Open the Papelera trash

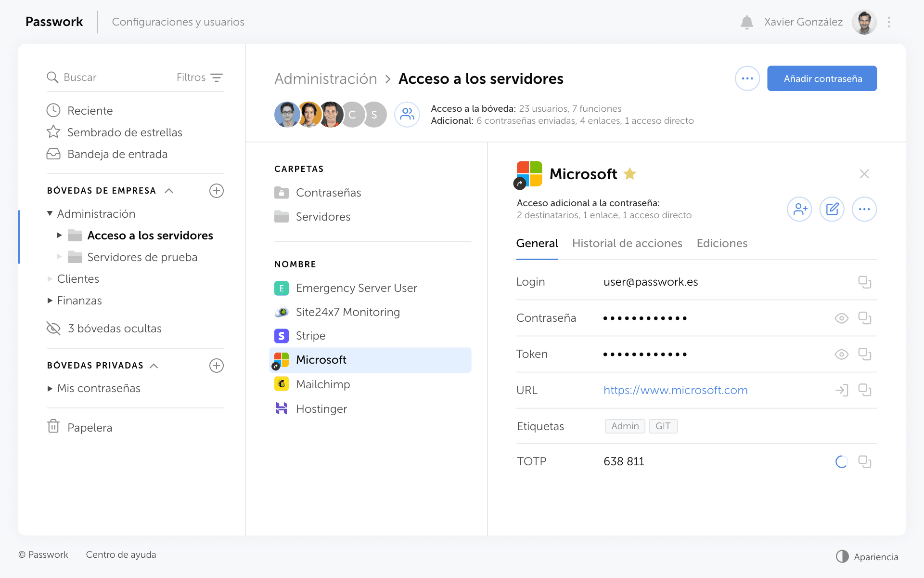coord(80,427)
